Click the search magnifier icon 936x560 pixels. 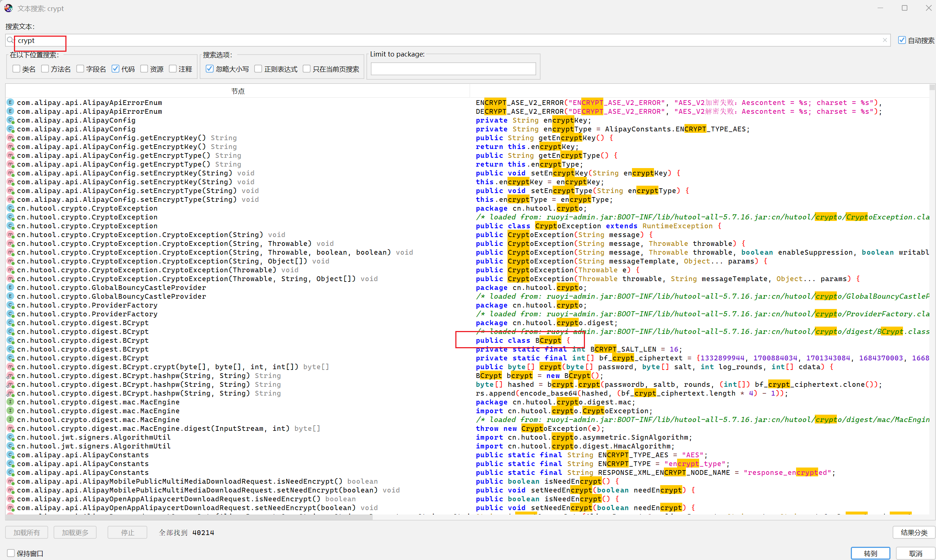tap(10, 40)
